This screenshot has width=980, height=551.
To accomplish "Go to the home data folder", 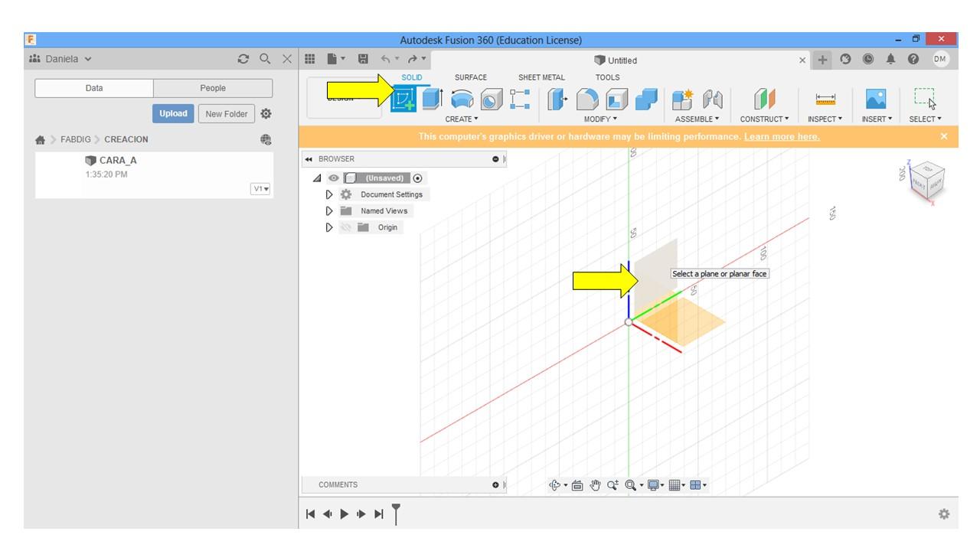I will coord(41,139).
